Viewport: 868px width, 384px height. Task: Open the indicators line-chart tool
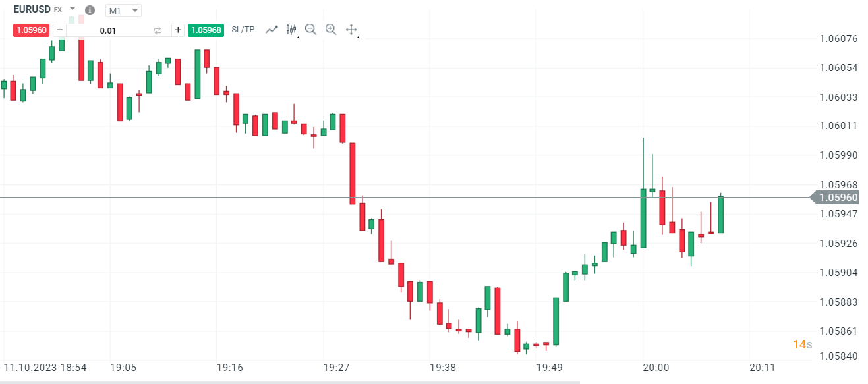point(272,30)
